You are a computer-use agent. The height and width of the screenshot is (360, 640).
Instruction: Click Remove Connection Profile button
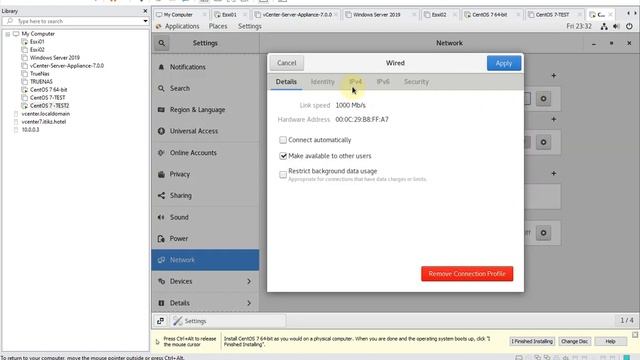[x=467, y=274]
